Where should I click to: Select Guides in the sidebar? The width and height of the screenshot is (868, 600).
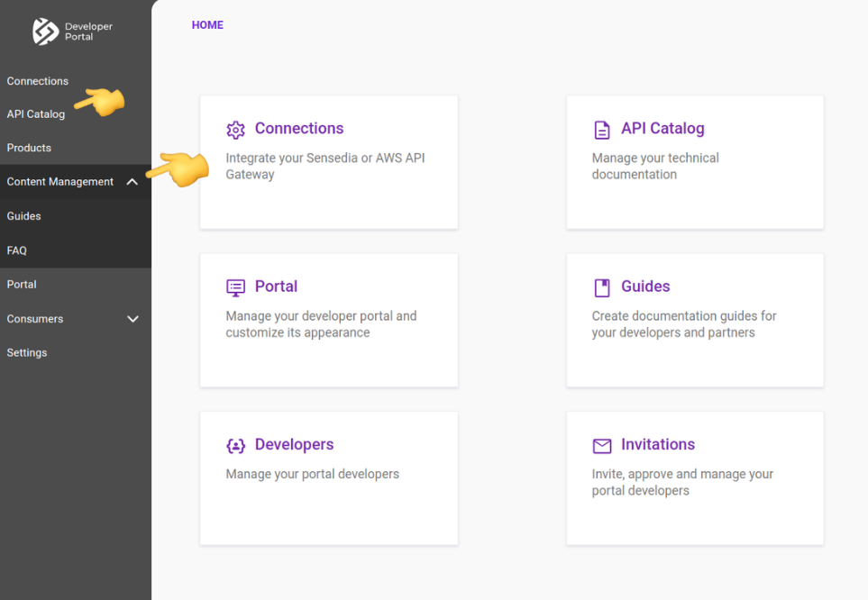point(23,215)
